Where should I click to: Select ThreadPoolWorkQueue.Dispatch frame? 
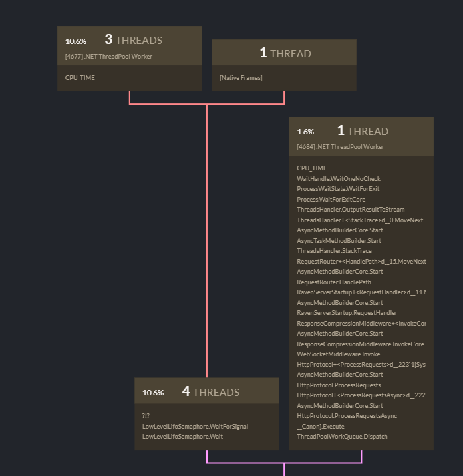[x=342, y=437]
